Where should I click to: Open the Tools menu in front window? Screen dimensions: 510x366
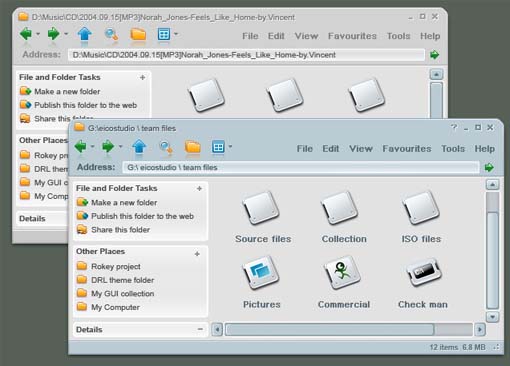(x=453, y=149)
